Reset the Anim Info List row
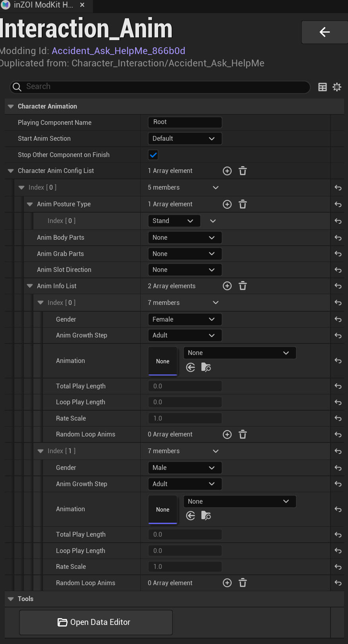This screenshot has width=348, height=644. pyautogui.click(x=338, y=286)
